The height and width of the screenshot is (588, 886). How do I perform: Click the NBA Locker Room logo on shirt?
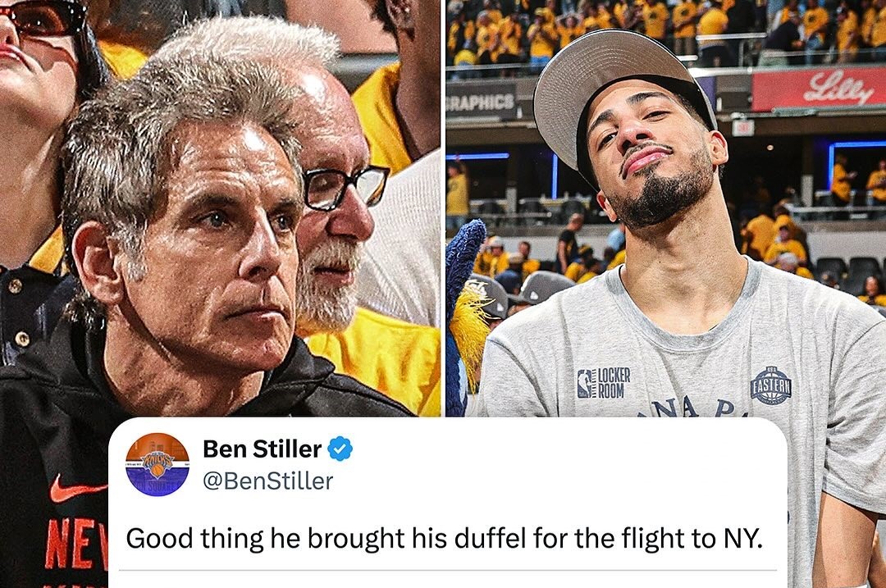[x=604, y=383]
